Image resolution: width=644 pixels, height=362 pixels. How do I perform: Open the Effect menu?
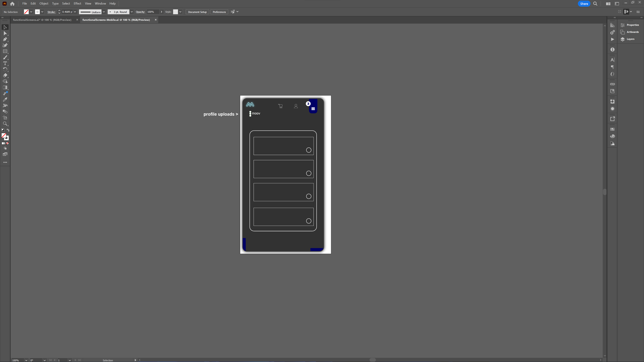coord(77,4)
